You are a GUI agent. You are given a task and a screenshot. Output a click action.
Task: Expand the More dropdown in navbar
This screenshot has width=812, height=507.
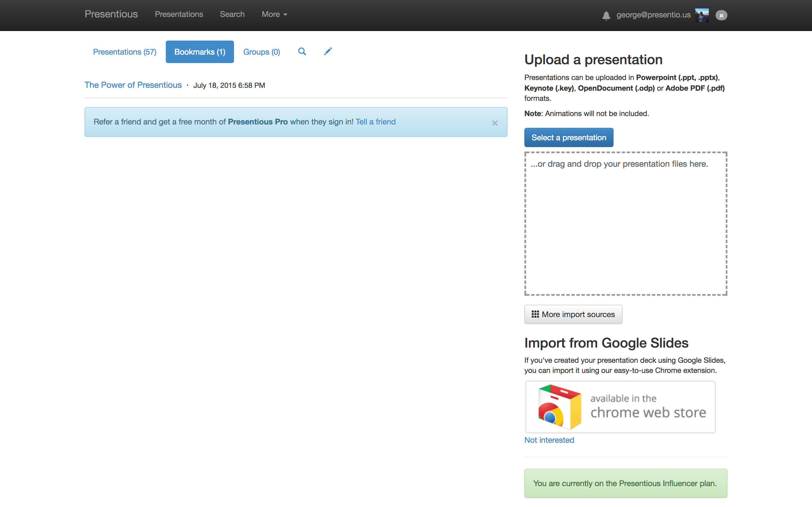274,14
